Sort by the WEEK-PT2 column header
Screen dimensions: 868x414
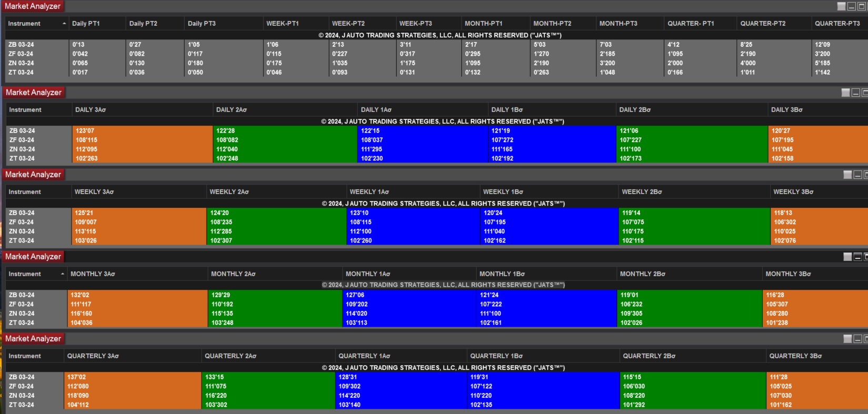click(x=362, y=24)
